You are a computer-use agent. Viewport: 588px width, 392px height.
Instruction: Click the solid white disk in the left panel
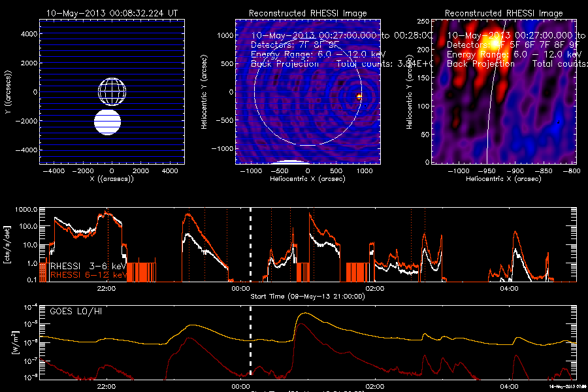pos(108,122)
